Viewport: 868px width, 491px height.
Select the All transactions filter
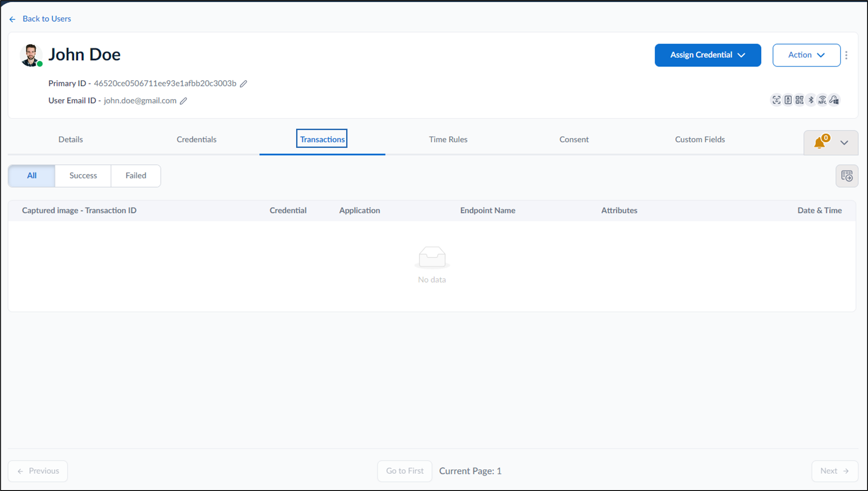[32, 176]
